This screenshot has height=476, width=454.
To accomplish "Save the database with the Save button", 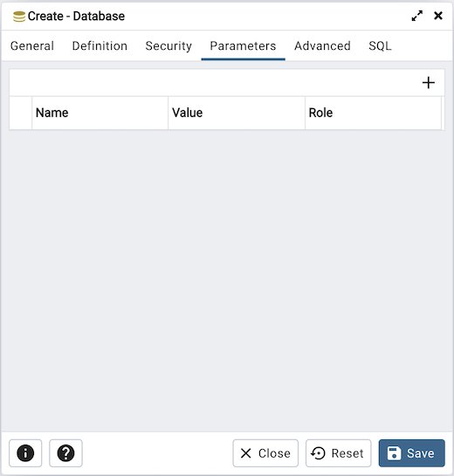I will (412, 453).
